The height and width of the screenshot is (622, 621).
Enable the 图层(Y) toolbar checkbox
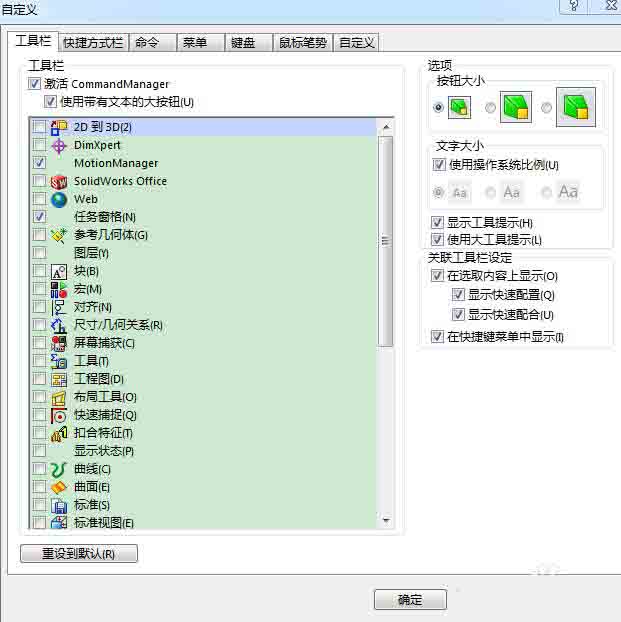point(39,253)
